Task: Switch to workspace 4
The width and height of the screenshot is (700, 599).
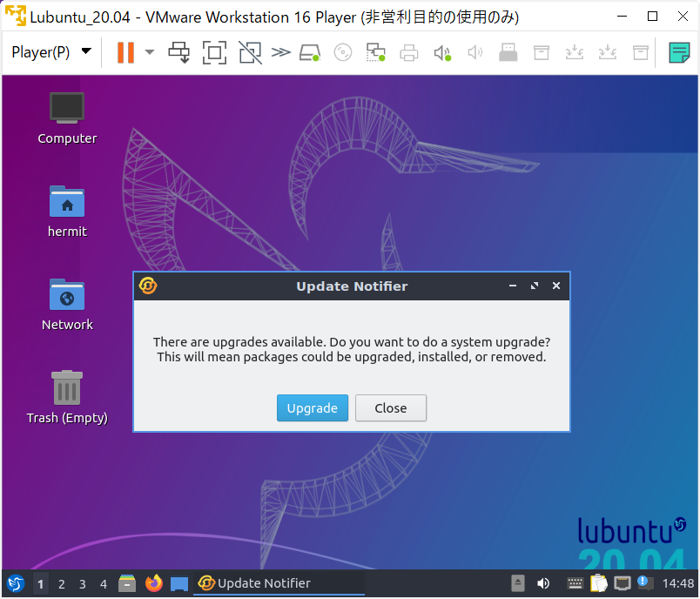Action: 104,584
